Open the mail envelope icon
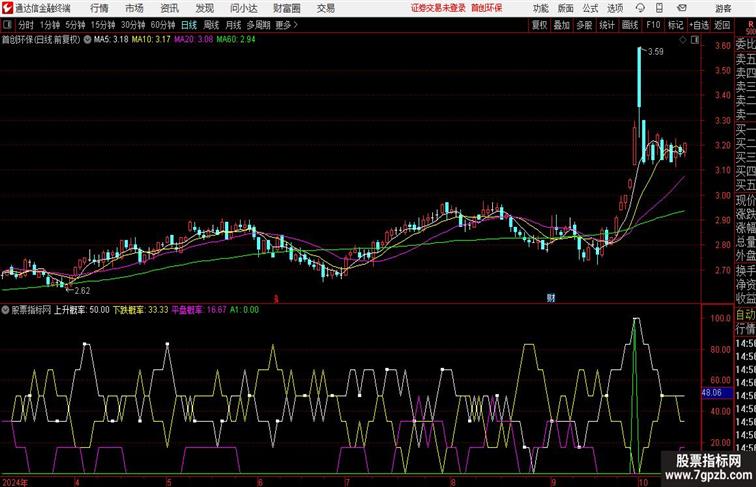This screenshot has height=487, width=756. pyautogui.click(x=682, y=8)
